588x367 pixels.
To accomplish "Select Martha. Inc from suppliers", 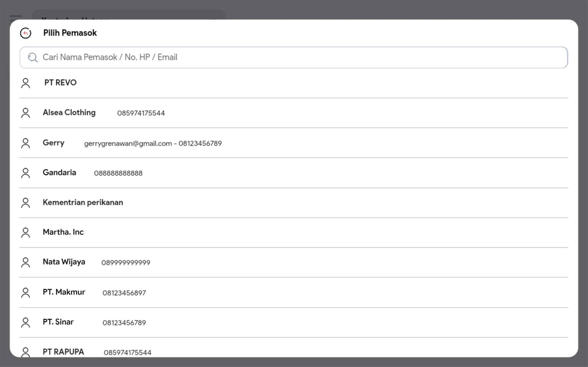I will click(63, 232).
